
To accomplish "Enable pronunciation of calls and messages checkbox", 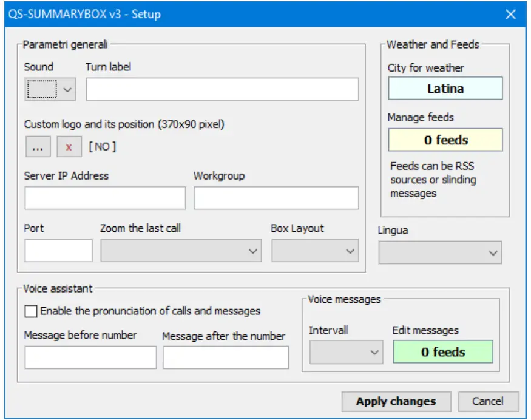I will [x=31, y=311].
